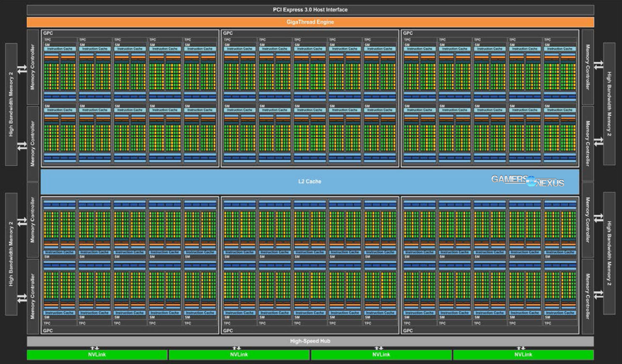Expand the first TPC in the top-left GPC

coord(47,39)
